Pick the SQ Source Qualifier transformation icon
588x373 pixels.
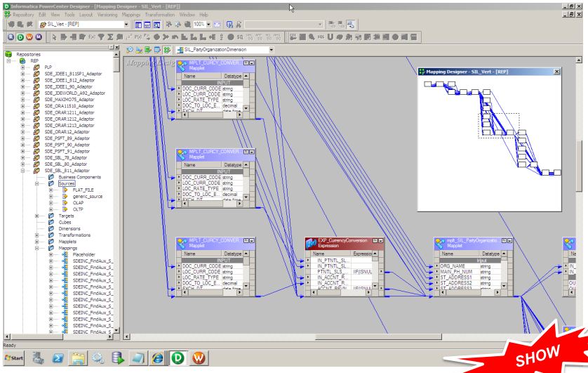[240, 37]
